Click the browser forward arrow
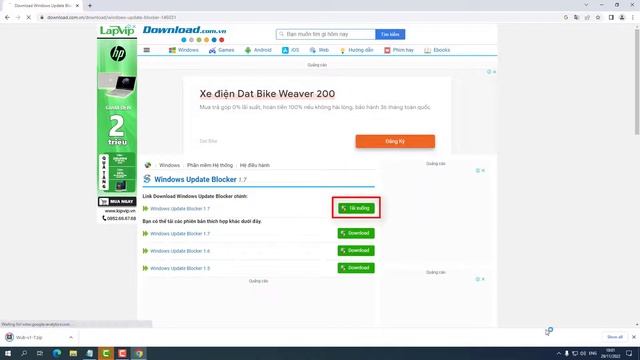Image resolution: width=640 pixels, height=360 pixels. (x=18, y=18)
